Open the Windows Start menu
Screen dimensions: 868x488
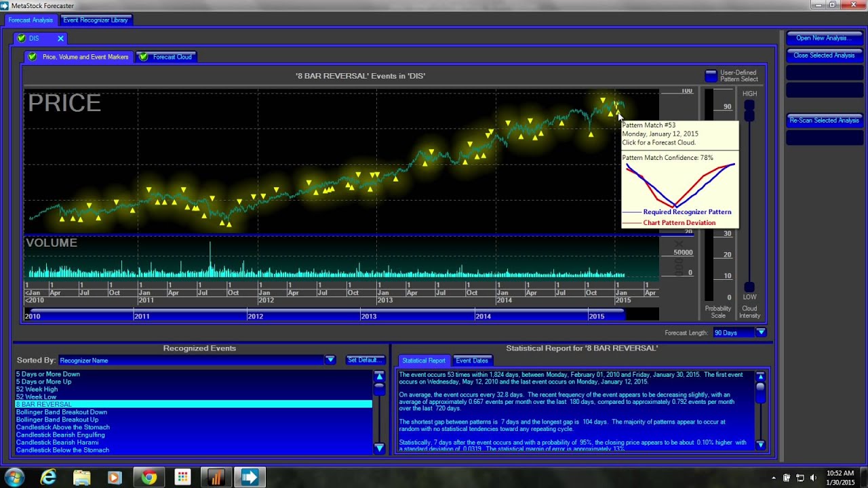pyautogui.click(x=14, y=477)
